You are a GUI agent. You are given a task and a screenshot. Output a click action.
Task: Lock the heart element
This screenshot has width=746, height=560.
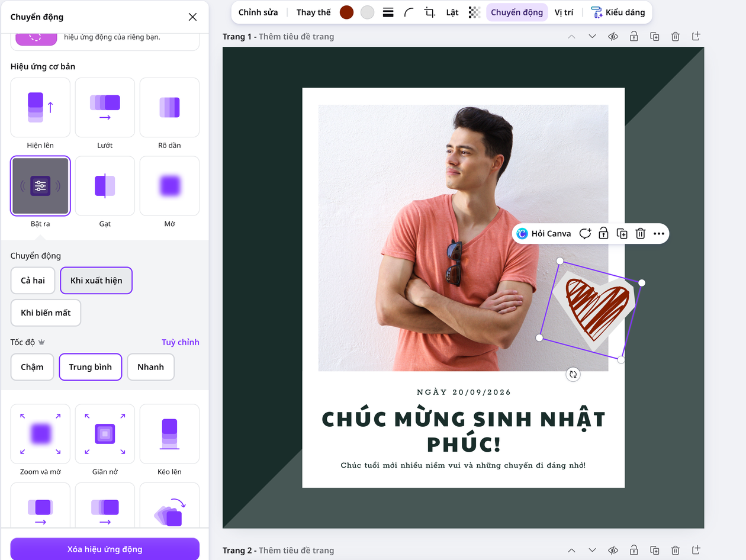point(603,234)
